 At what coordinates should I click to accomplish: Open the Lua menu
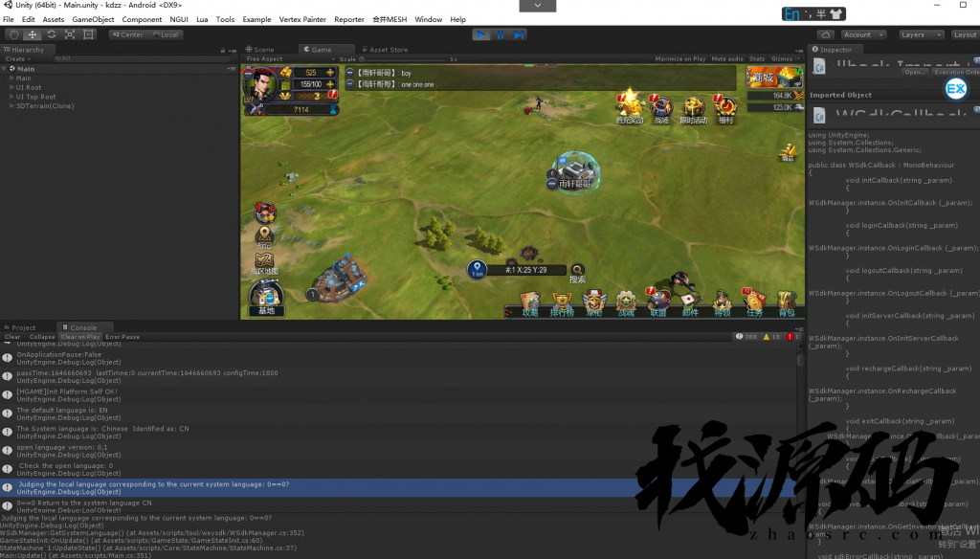pos(202,19)
